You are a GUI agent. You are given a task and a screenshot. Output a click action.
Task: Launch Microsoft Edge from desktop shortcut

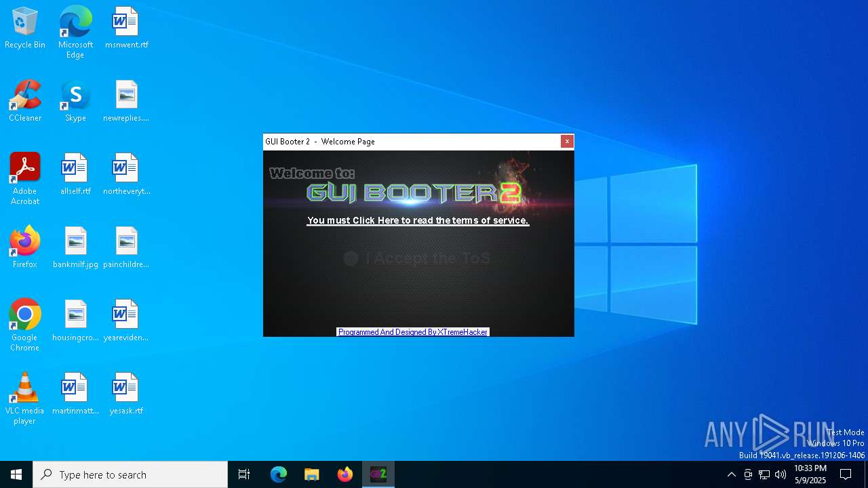pyautogui.click(x=75, y=33)
